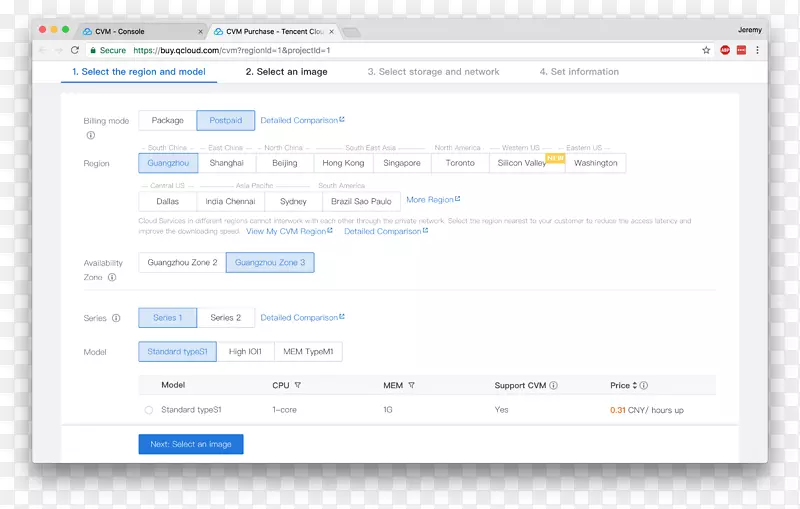
Task: Click the Series info icon
Action: [x=116, y=318]
